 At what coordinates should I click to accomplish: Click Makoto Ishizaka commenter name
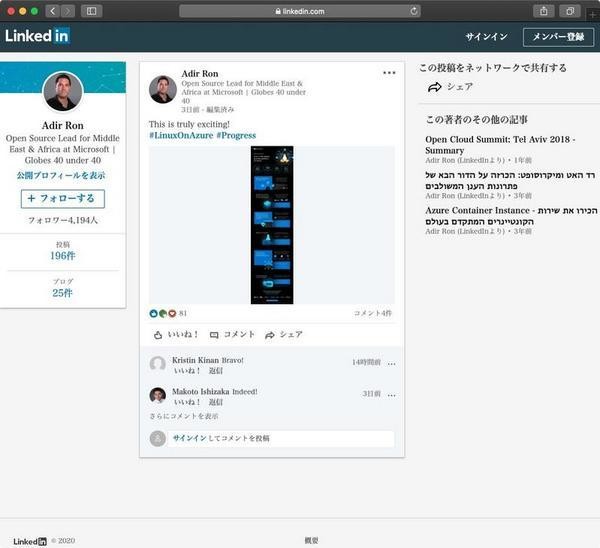(x=201, y=391)
